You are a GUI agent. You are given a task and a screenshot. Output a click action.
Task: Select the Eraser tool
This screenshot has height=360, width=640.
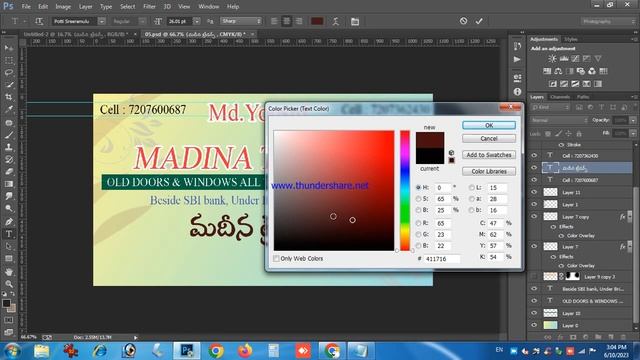(9, 172)
